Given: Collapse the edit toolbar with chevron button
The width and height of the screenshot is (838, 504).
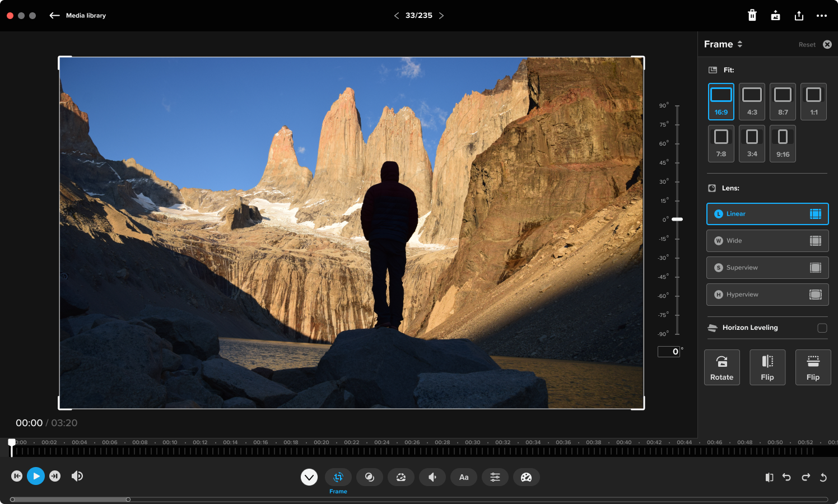Looking at the screenshot, I should tap(309, 477).
